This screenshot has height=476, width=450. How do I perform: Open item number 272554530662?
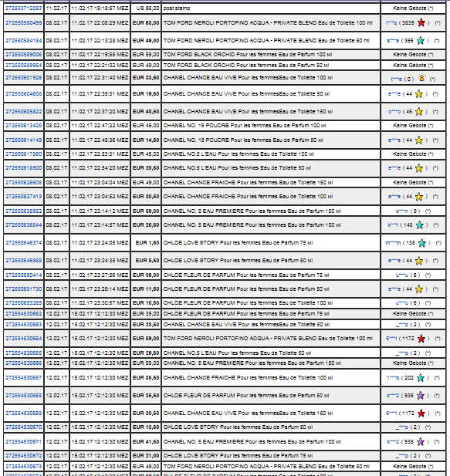click(24, 313)
